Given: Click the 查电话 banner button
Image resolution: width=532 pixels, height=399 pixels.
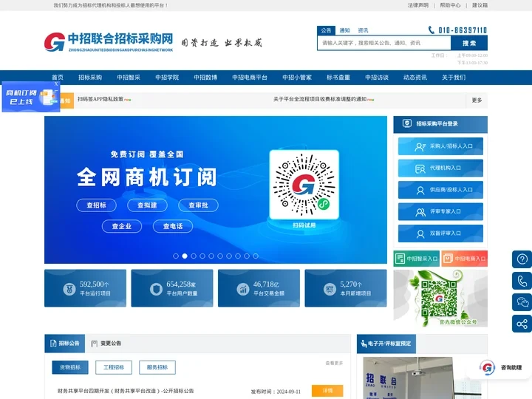Looking at the screenshot, I should (173, 226).
